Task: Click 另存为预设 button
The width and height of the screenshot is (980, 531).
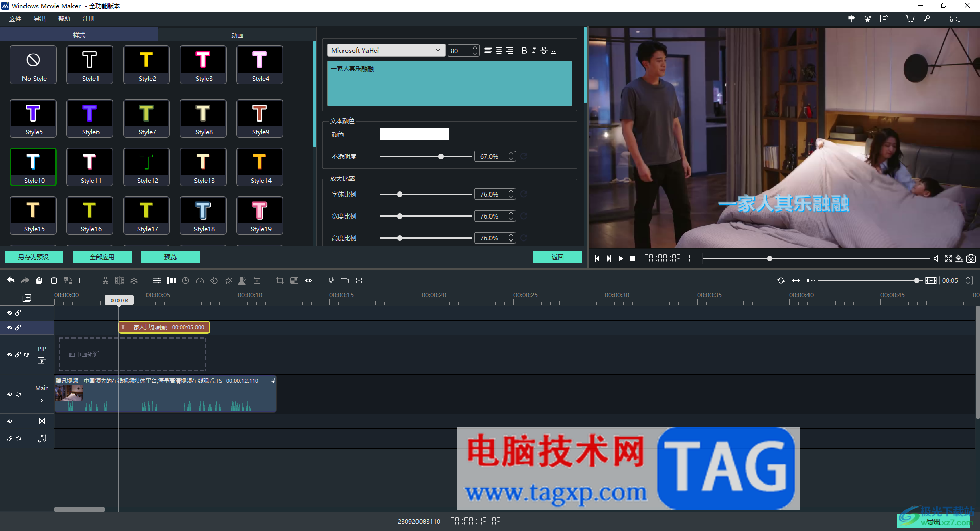Action: coord(34,257)
